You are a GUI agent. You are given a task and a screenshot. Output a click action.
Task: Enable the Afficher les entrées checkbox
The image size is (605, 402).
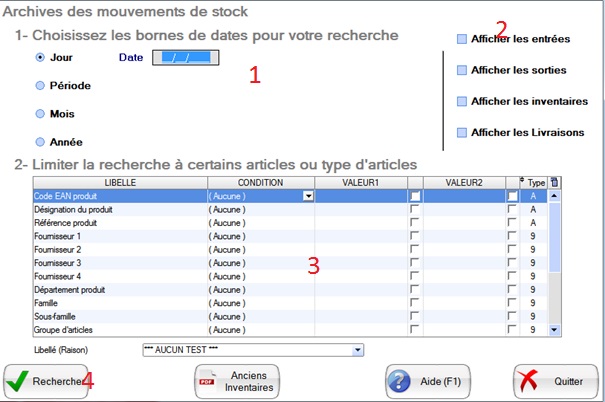461,39
